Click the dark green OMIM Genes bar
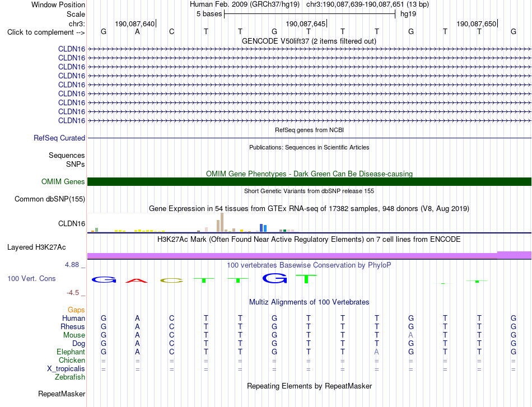Viewport: 532px width, 407px height. pos(309,182)
